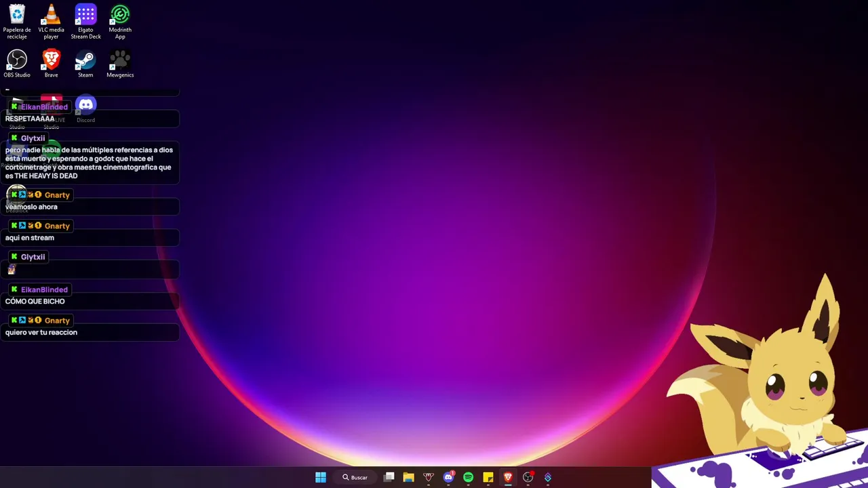Click the purple diamond app in taskbar
Viewport: 868px width, 488px height.
(548, 477)
